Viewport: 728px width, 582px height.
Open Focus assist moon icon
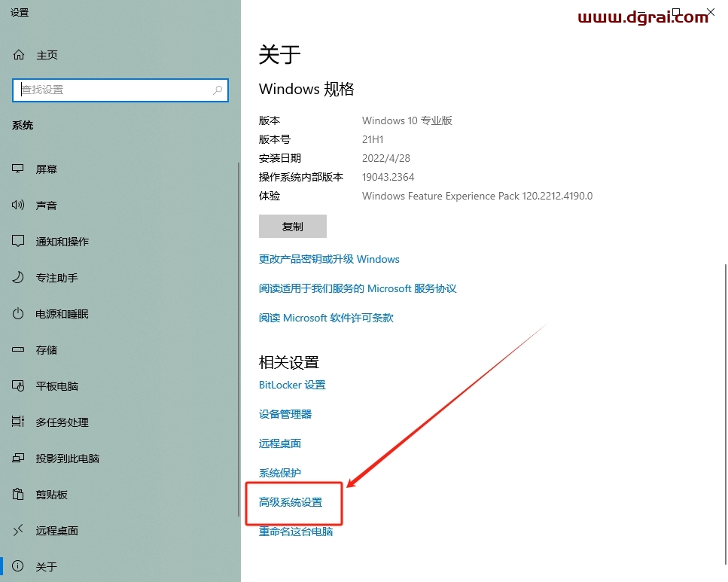coord(19,278)
